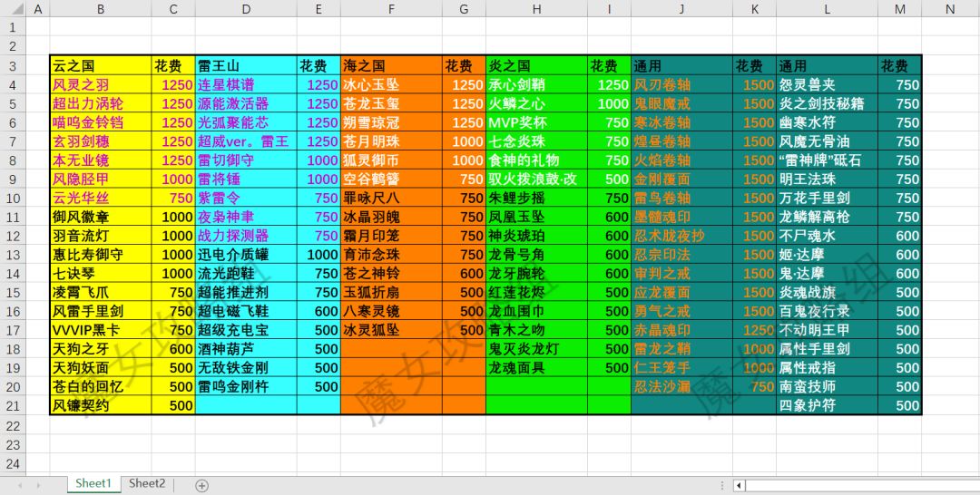Select the 喵呜金铃铛 cell
980x495 pixels.
pyautogui.click(x=101, y=122)
